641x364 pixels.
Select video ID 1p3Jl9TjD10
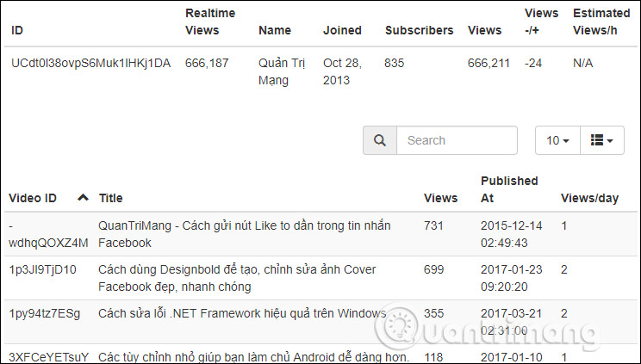coord(42,270)
